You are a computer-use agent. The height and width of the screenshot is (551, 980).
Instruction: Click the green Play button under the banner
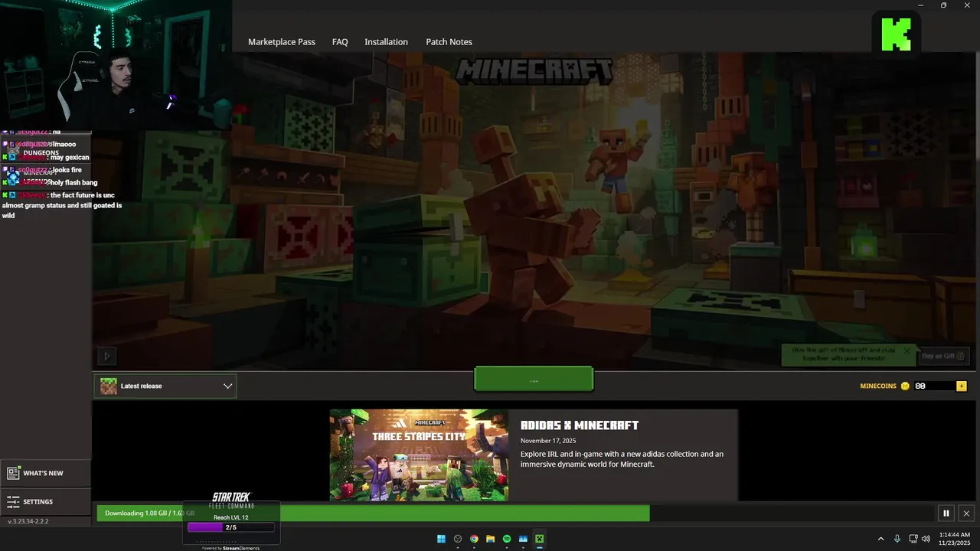tap(534, 379)
